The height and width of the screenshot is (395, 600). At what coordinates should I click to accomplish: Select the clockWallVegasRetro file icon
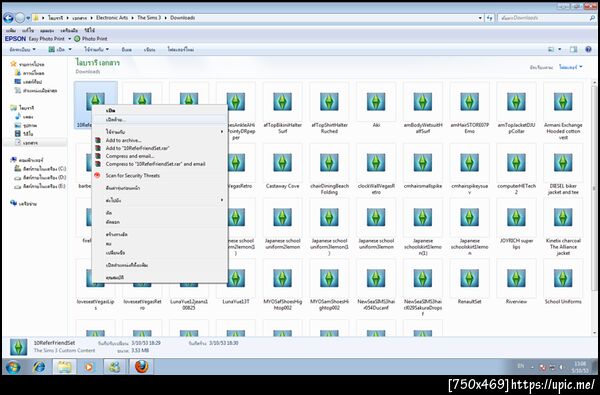click(x=376, y=163)
